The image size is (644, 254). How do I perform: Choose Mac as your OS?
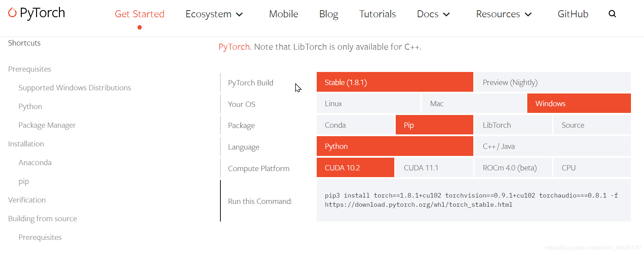click(x=474, y=103)
